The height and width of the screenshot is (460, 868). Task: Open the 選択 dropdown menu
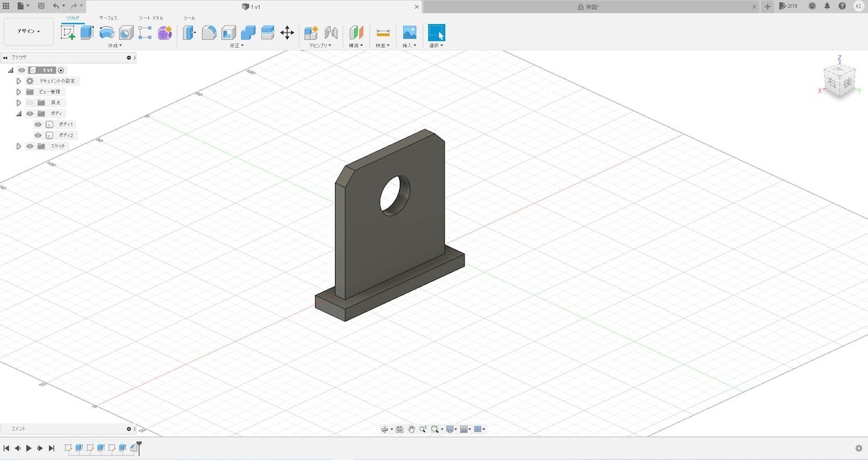click(436, 46)
